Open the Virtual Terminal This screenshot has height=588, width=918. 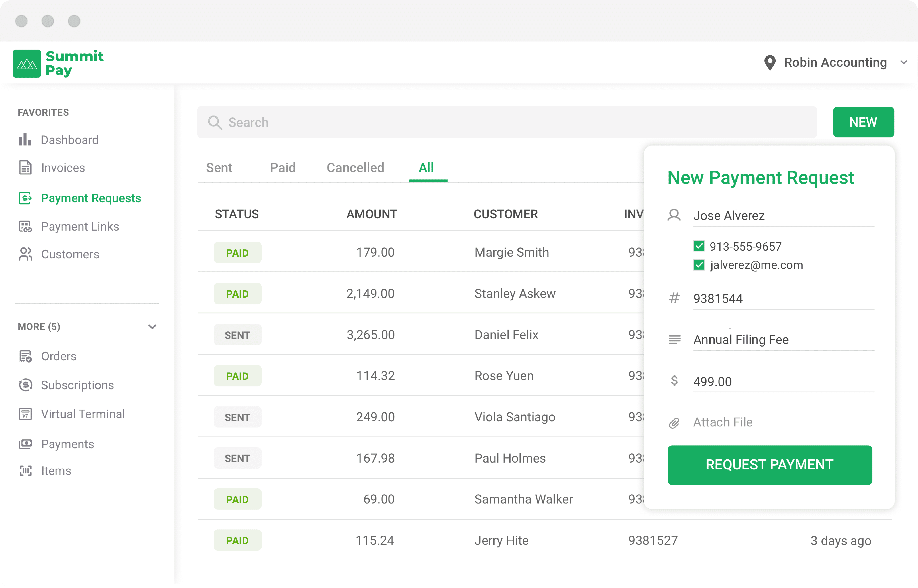[83, 414]
